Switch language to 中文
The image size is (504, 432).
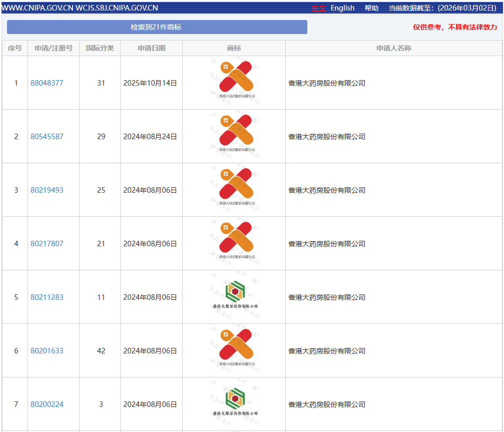319,8
